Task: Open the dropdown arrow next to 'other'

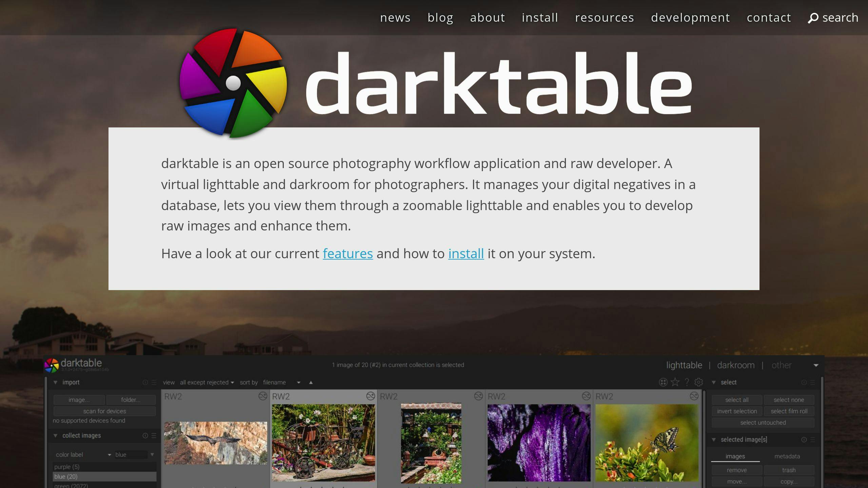Action: 816,365
